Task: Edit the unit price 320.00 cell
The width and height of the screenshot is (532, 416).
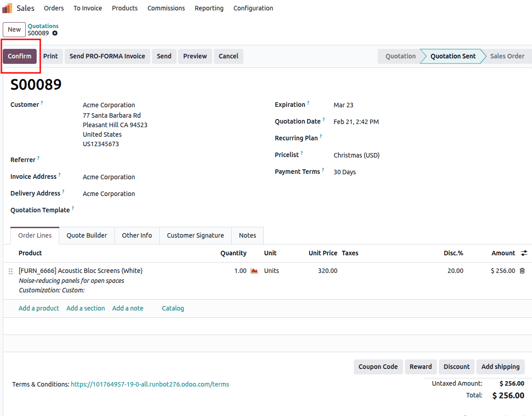Action: pos(328,271)
